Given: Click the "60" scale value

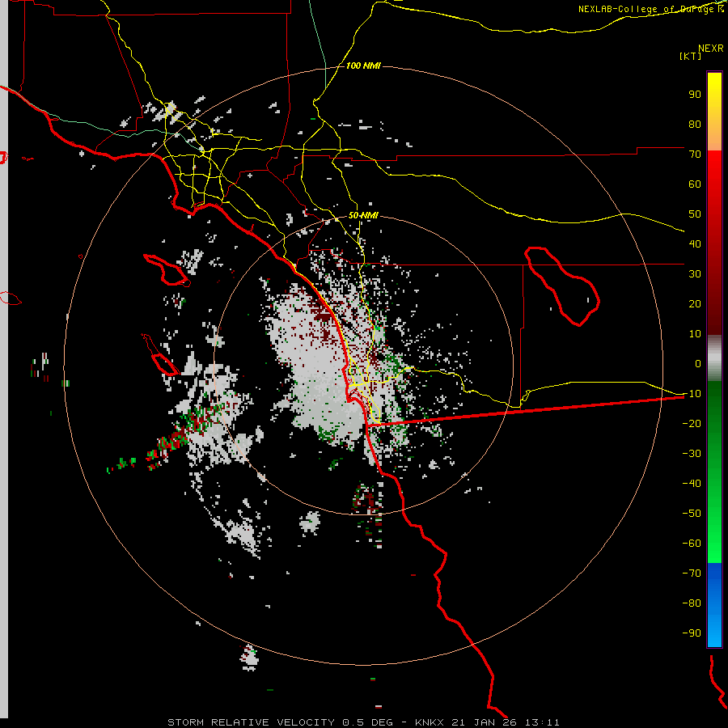Looking at the screenshot, I should tap(695, 184).
